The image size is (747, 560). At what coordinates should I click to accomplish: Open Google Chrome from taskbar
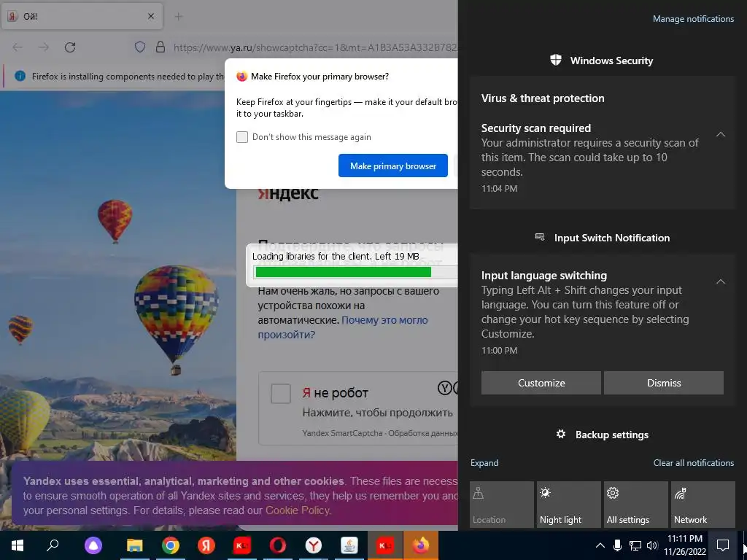click(171, 545)
